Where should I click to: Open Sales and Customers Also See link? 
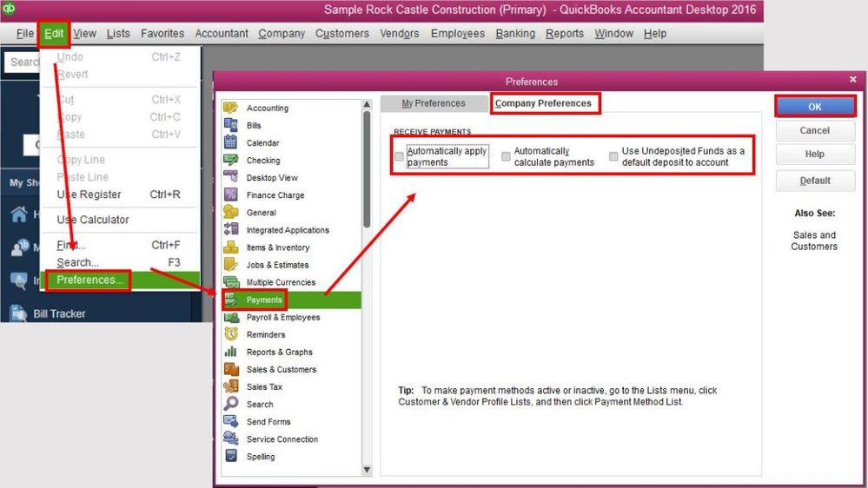tap(814, 241)
